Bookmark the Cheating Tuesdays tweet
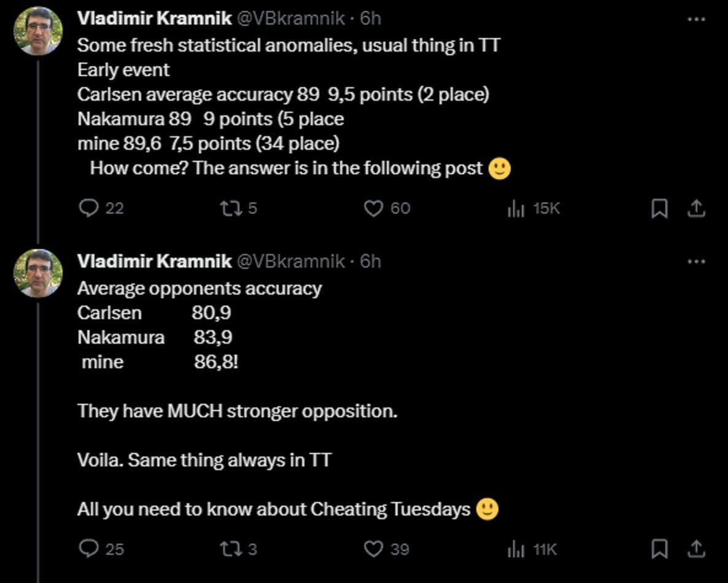728x583 pixels. (x=659, y=549)
